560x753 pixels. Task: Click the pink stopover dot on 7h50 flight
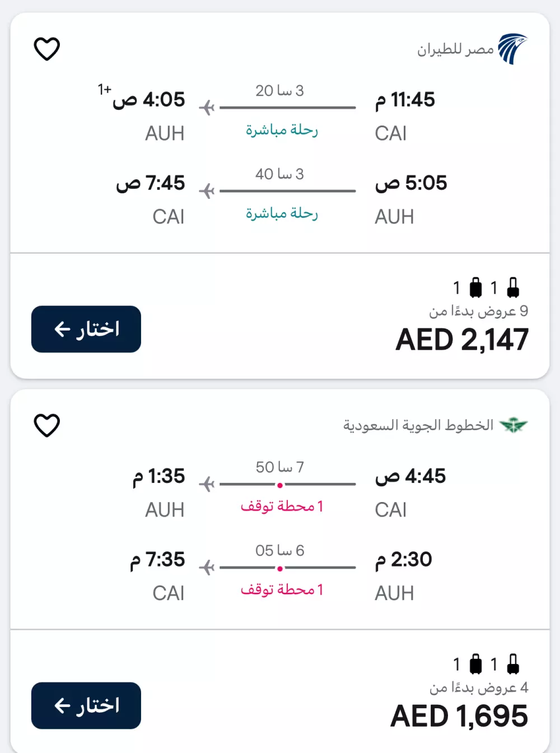[280, 485]
